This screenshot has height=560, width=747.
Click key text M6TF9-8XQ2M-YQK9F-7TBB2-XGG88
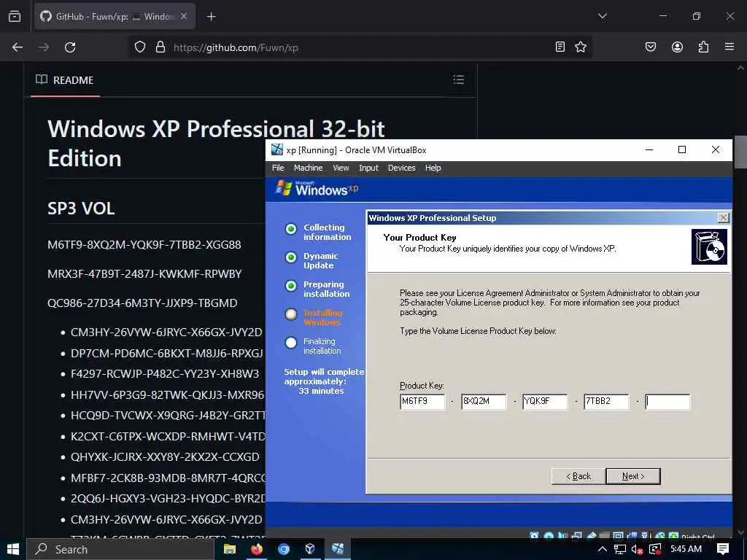pyautogui.click(x=144, y=245)
